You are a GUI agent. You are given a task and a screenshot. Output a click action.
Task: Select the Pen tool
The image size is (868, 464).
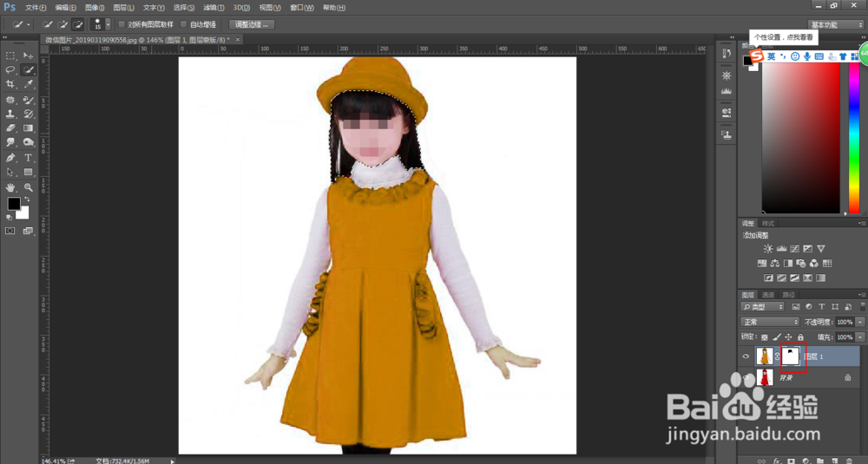point(10,158)
